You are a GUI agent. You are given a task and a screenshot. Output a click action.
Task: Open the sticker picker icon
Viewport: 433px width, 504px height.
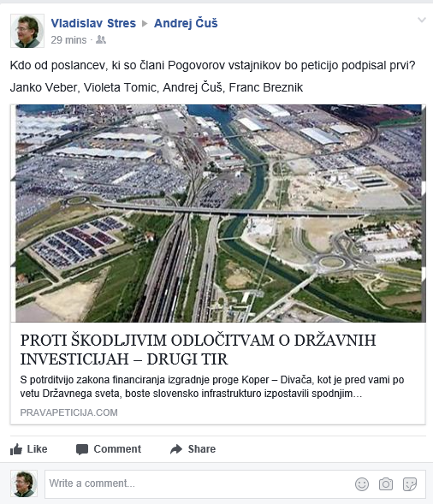[410, 484]
